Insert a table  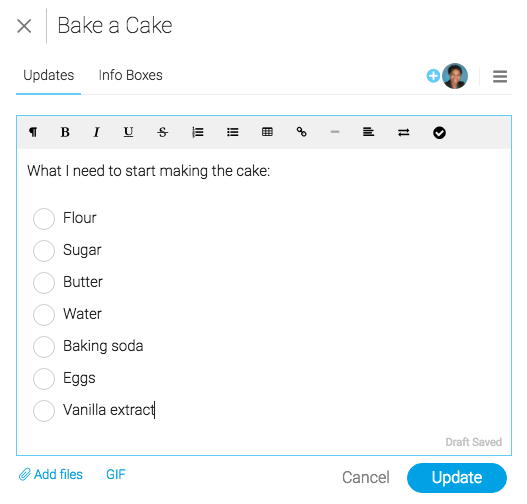click(x=267, y=132)
